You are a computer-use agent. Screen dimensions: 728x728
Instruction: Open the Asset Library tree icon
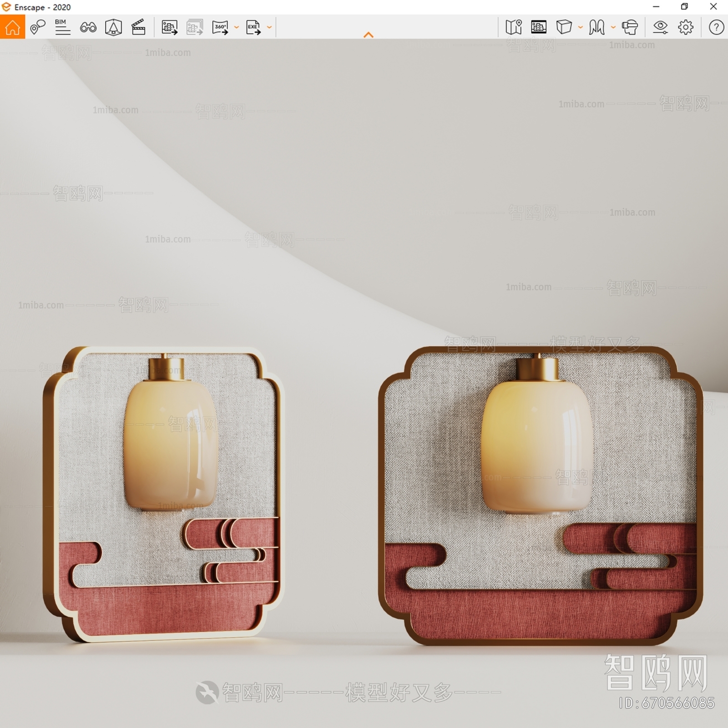pos(113,27)
